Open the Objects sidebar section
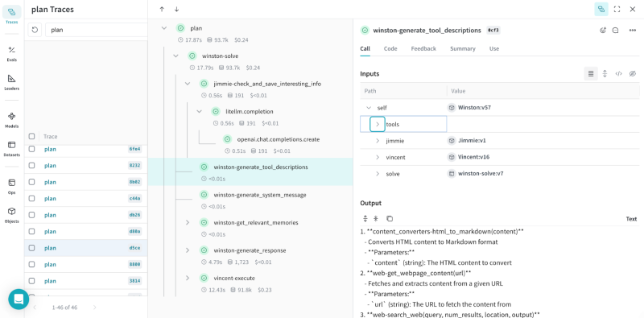The height and width of the screenshot is (318, 644). (x=12, y=215)
